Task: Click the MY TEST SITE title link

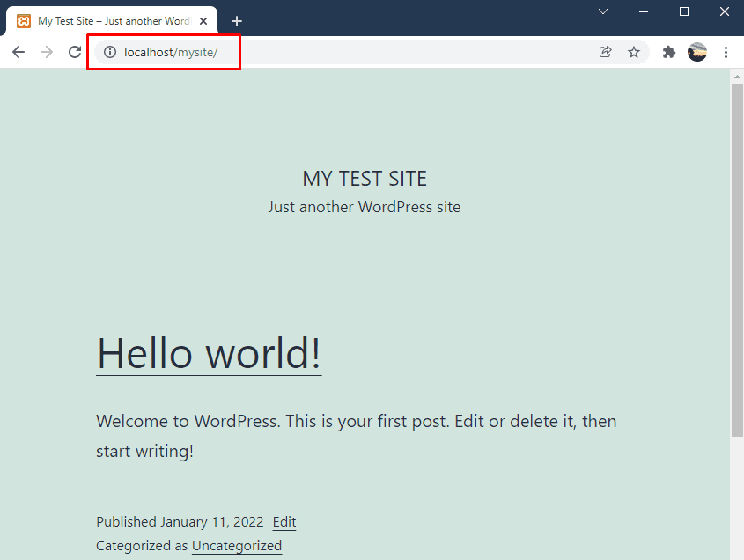Action: 365,179
